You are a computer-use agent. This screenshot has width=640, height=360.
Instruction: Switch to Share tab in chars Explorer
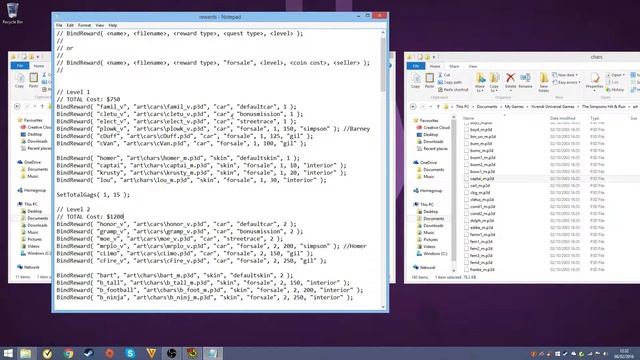point(454,66)
